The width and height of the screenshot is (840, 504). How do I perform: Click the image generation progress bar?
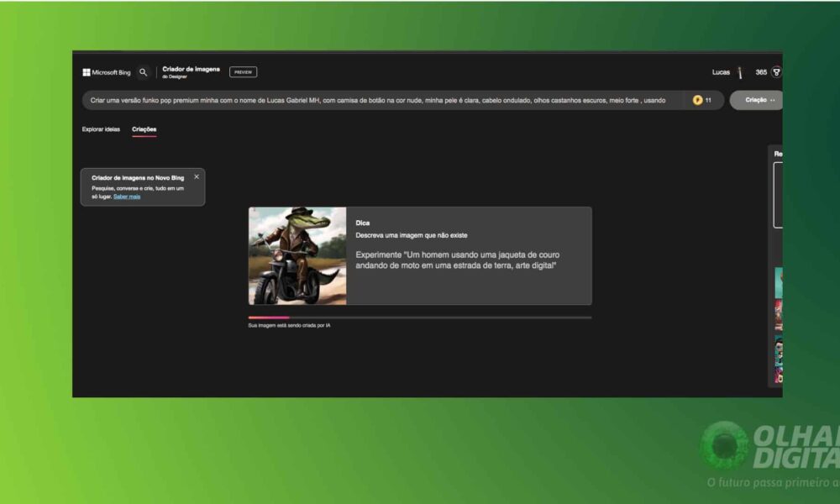(420, 318)
